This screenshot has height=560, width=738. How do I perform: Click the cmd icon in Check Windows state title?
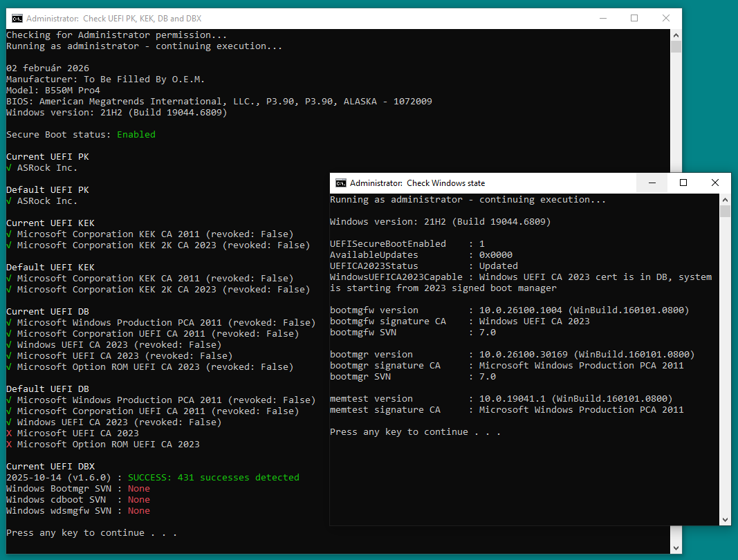[341, 183]
